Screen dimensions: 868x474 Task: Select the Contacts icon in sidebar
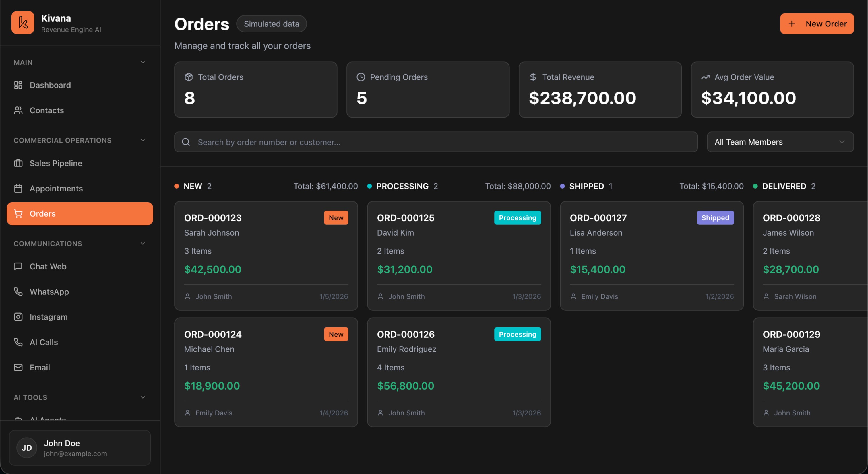tap(19, 110)
